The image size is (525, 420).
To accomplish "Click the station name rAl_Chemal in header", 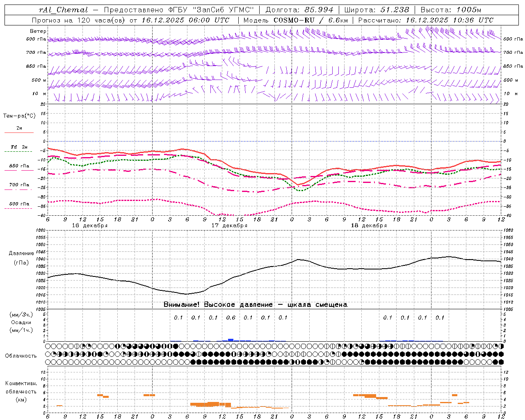I will pyautogui.click(x=64, y=10).
